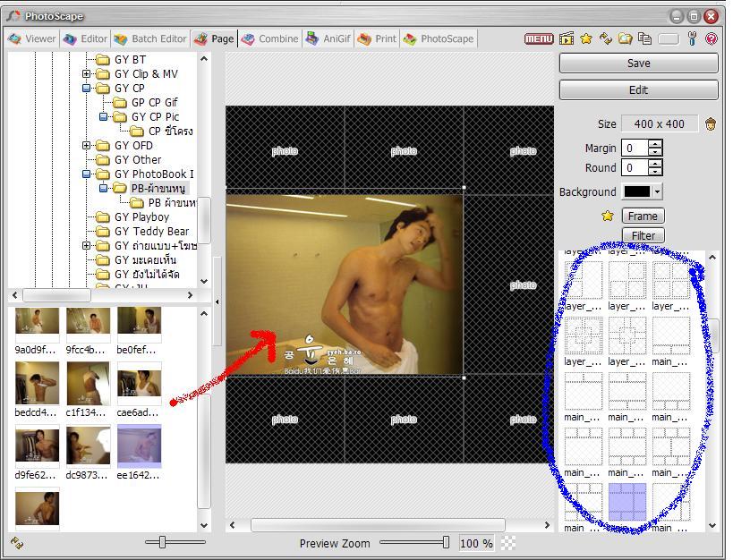The image size is (750, 560).
Task: Collapse the GY CP Pic subfolder
Action: pyautogui.click(x=103, y=116)
